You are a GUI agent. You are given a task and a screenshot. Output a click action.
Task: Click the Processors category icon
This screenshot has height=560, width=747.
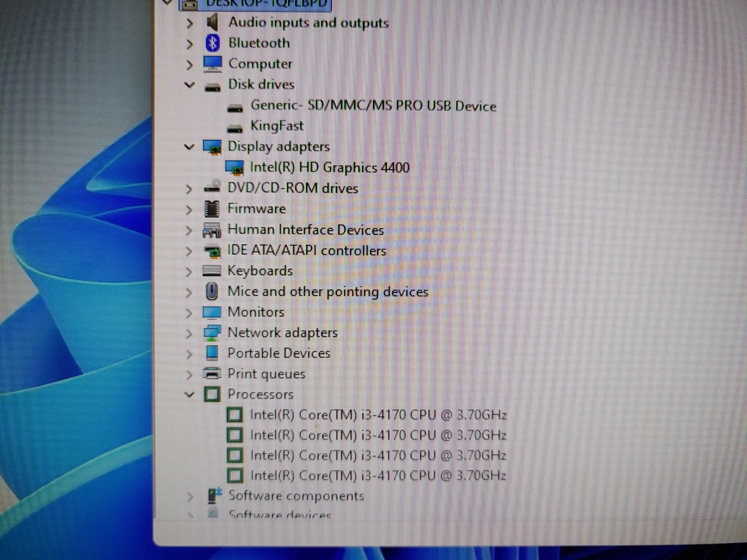[212, 394]
